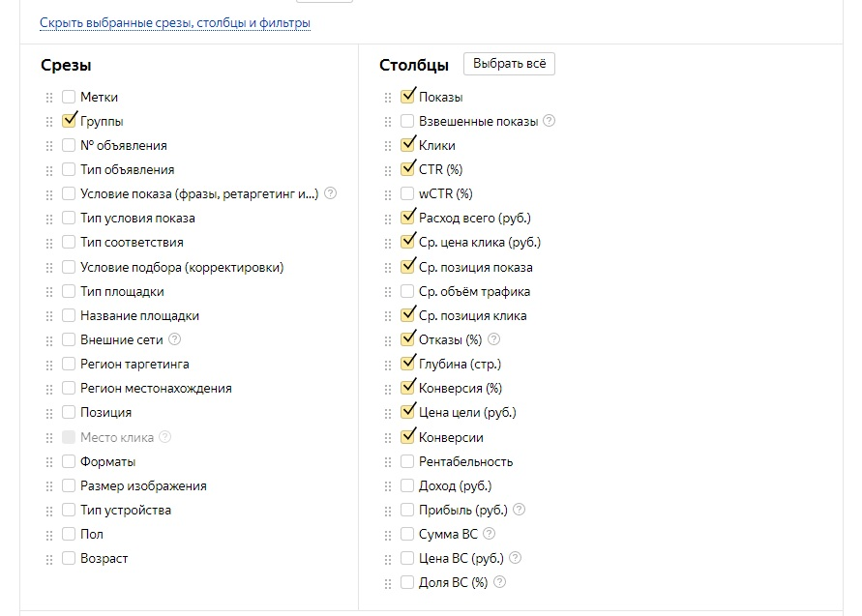
Task: Check the Рентабельность column checkbox
Action: pyautogui.click(x=407, y=461)
